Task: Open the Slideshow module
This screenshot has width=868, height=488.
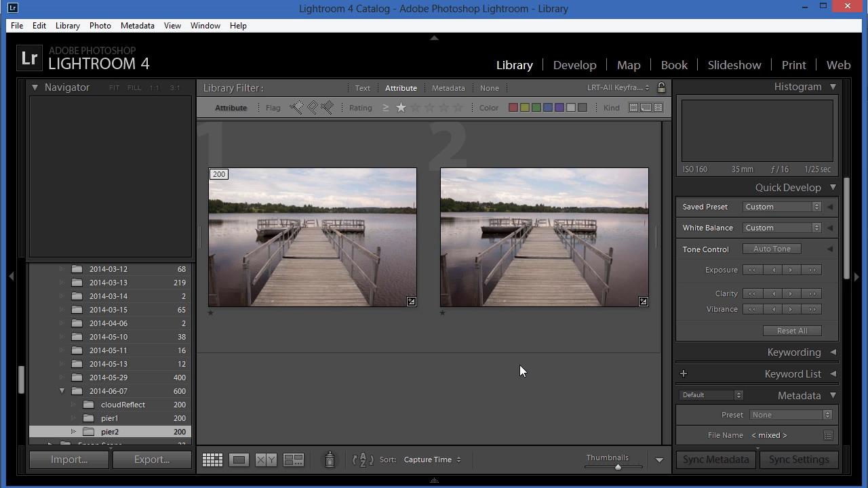Action: (734, 65)
